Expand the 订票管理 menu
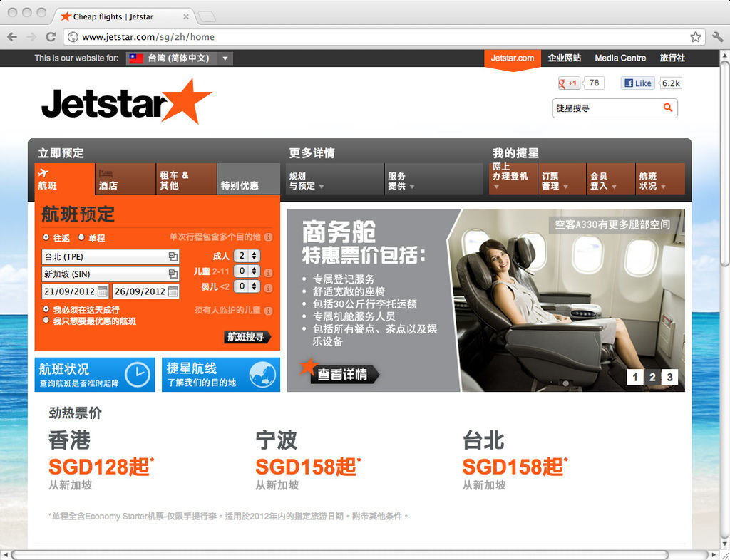Viewport: 730px width, 560px height. coord(562,178)
